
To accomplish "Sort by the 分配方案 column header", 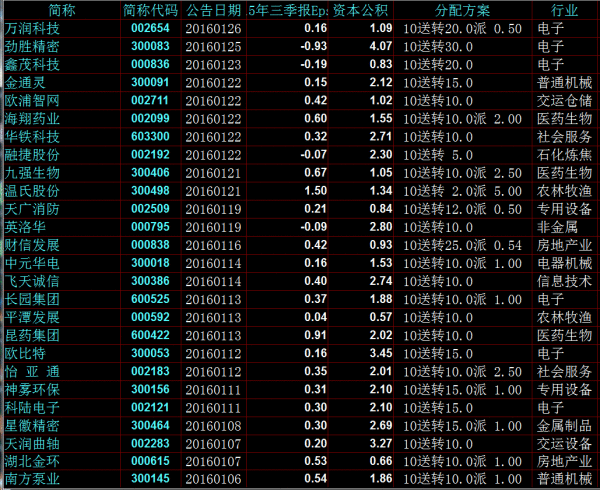I will tap(463, 10).
